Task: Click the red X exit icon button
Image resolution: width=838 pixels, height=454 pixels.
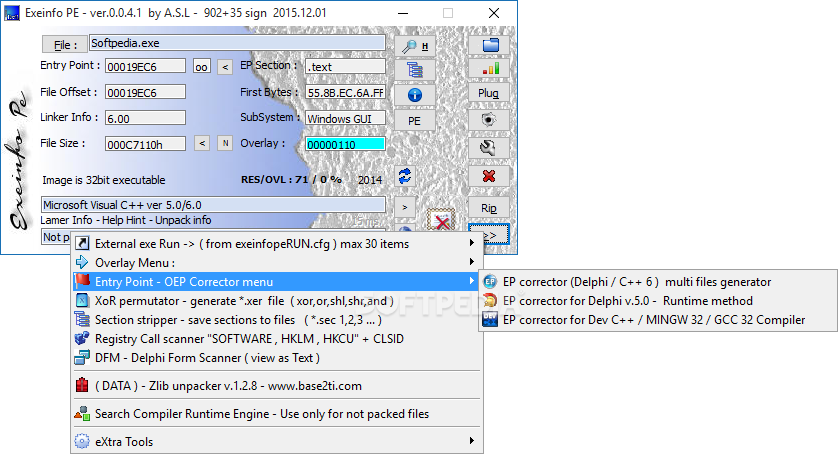Action: (x=489, y=176)
